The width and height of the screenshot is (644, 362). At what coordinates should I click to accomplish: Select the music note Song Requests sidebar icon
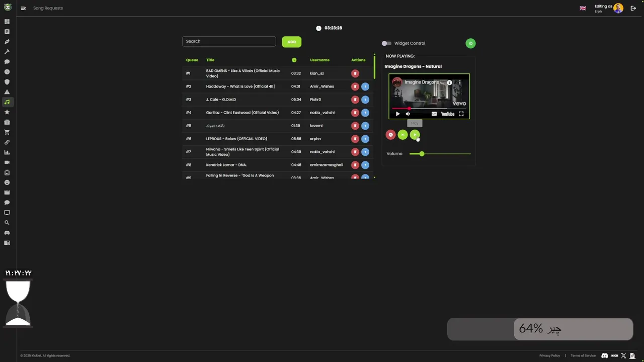pos(7,102)
